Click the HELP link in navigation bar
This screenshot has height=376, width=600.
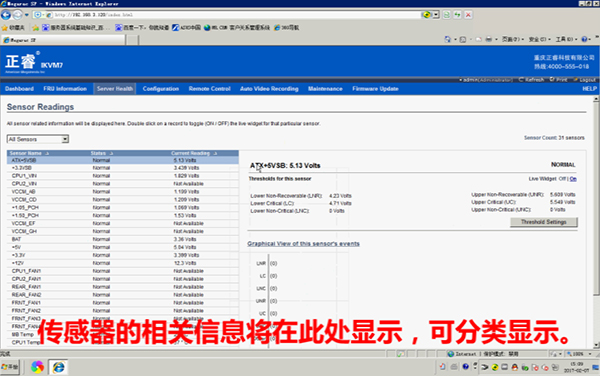589,89
